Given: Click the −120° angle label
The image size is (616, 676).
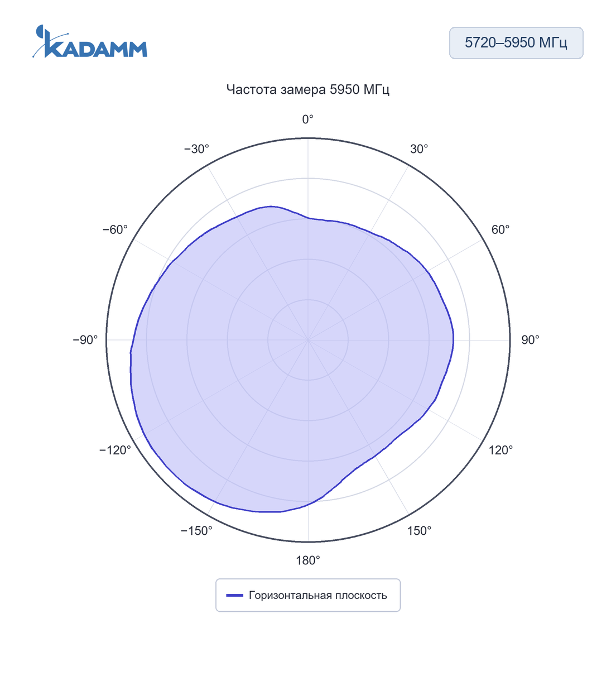Looking at the screenshot, I should [x=115, y=450].
